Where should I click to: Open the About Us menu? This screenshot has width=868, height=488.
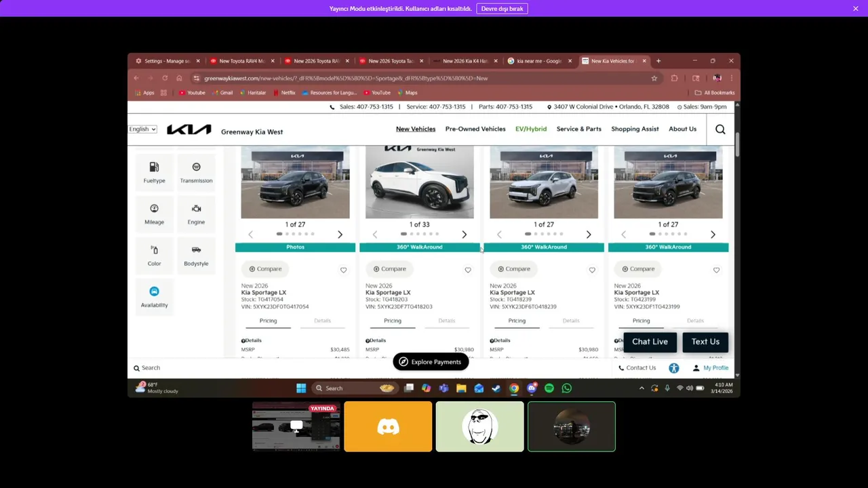click(683, 129)
